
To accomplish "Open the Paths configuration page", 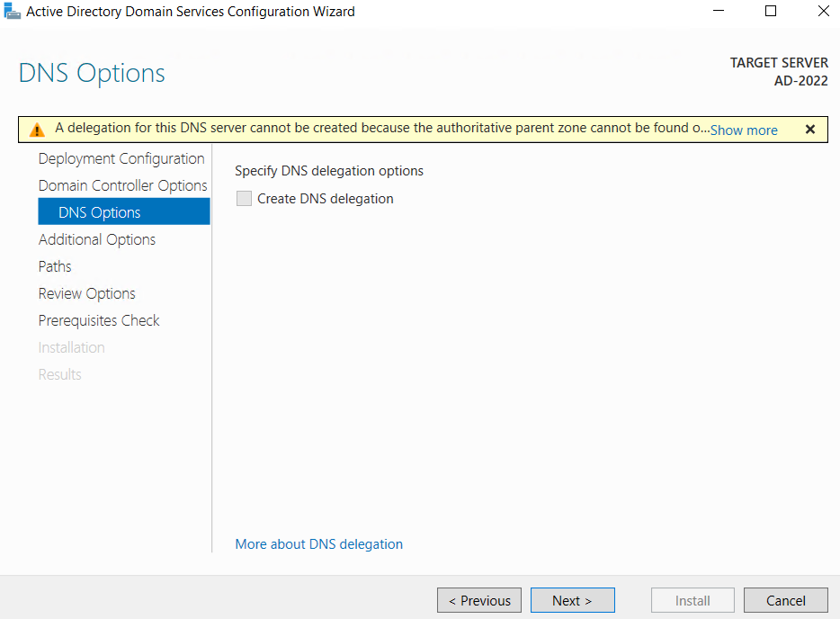I will coord(54,266).
